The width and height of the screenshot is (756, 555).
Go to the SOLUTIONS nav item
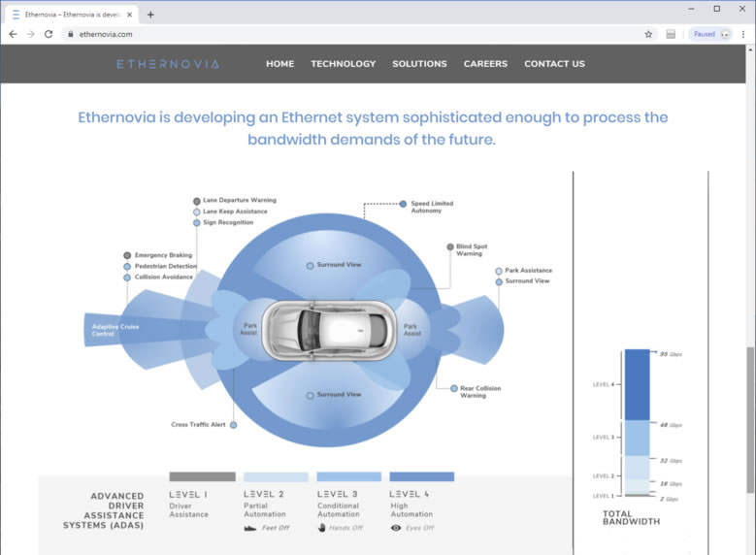[419, 64]
